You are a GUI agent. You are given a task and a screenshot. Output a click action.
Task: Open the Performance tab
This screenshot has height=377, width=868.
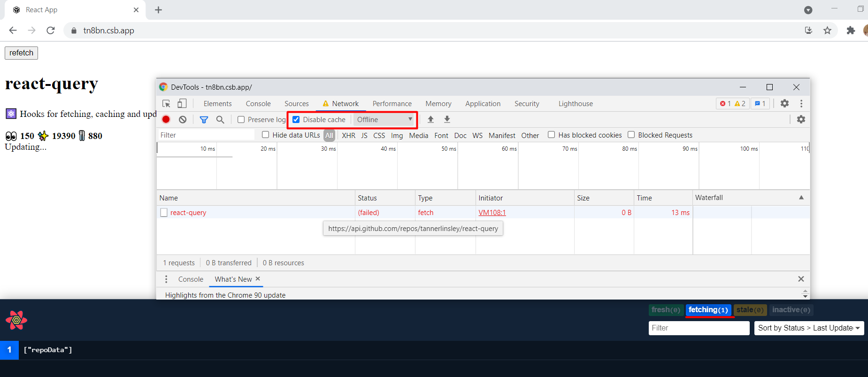[x=392, y=104]
